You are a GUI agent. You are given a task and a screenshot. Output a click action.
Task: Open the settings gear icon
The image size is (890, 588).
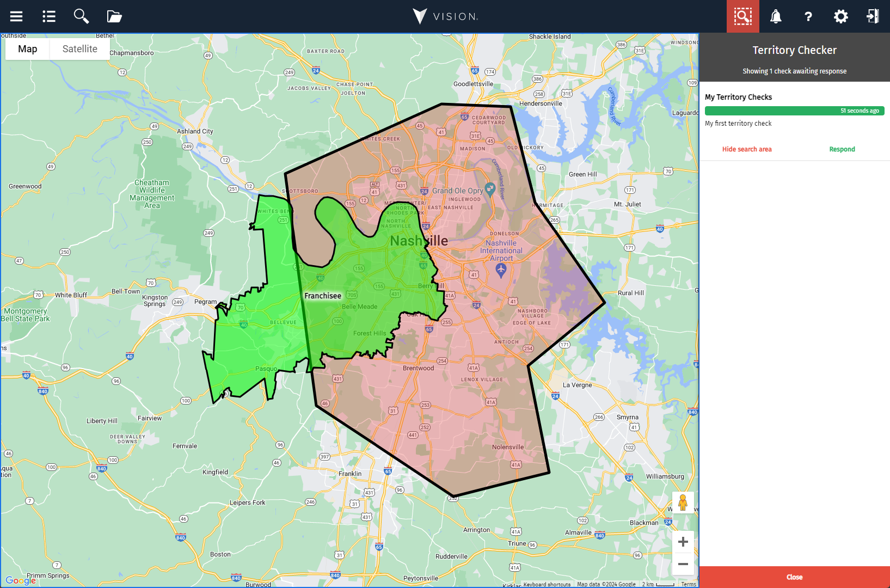[840, 16]
